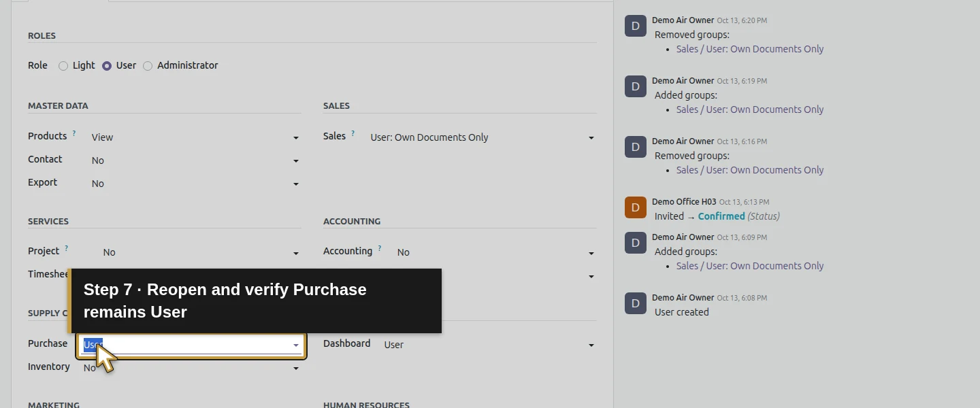The image size is (980, 408).
Task: Open the Products access dropdown showing View
Action: point(195,137)
